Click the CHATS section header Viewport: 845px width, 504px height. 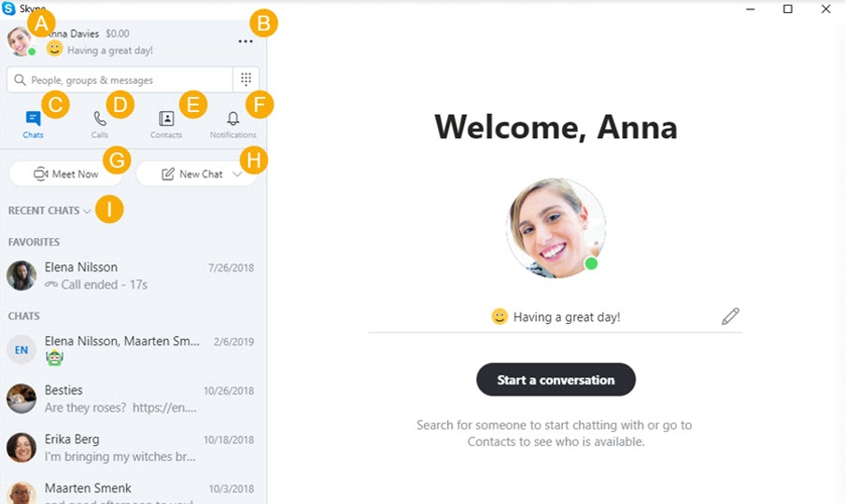[x=23, y=316]
